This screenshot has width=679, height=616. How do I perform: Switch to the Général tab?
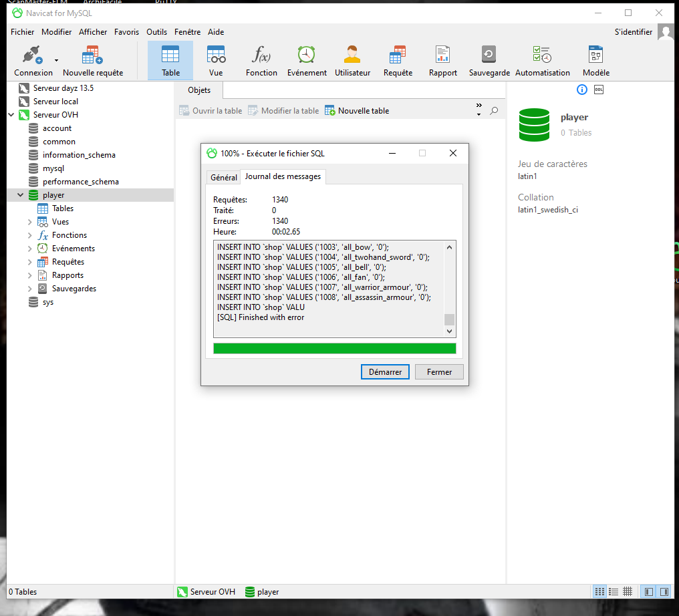(223, 178)
